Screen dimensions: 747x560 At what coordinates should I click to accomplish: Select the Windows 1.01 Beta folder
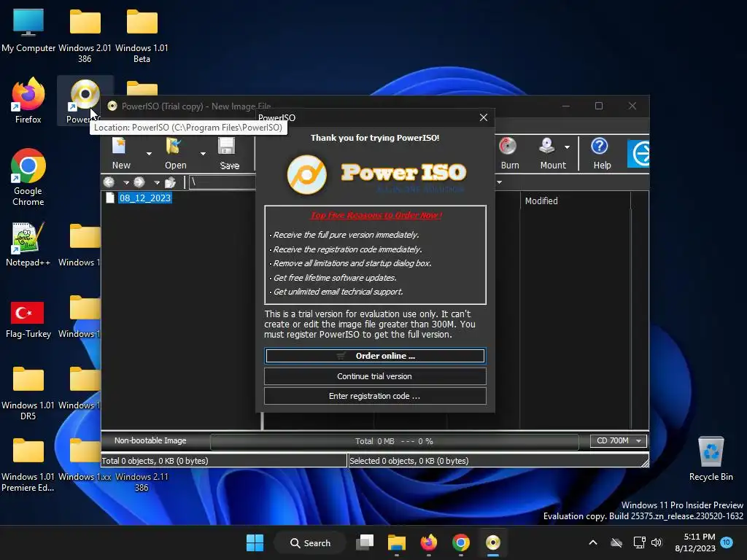[142, 36]
